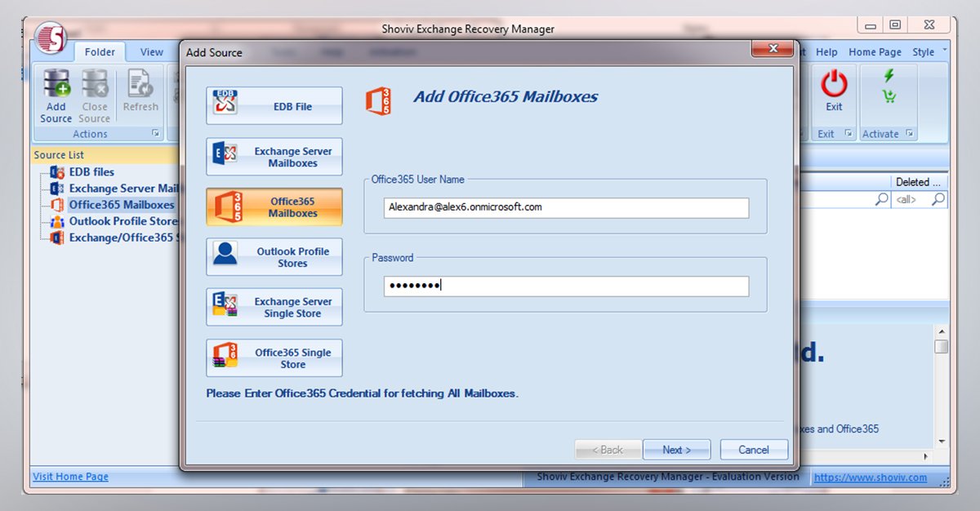This screenshot has height=511, width=980.
Task: Click the Evaluation Version status bar text
Action: click(668, 477)
